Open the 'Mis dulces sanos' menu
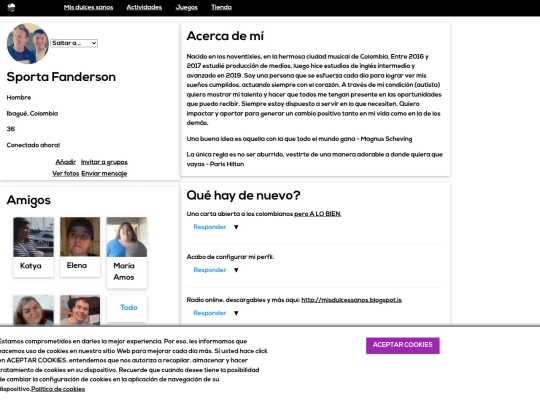Screen dimensions: 540x405 tap(88, 7)
